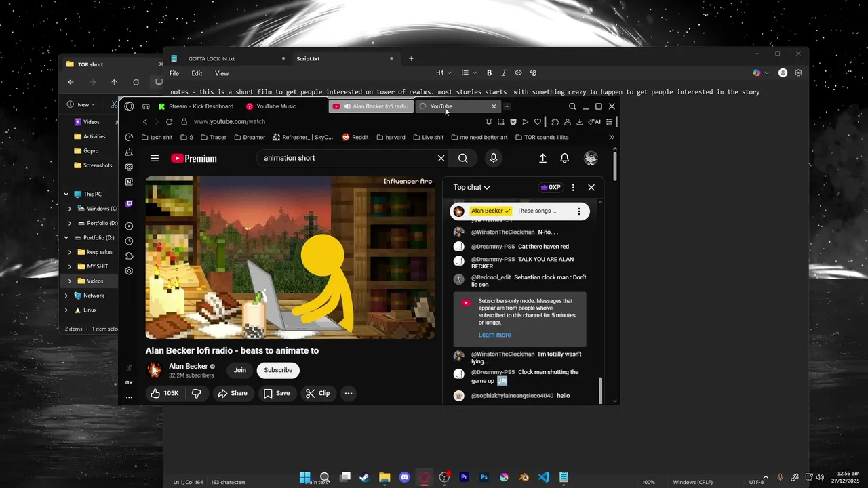868x488 pixels.
Task: Search tabs with the magnifier icon
Action: (x=572, y=106)
